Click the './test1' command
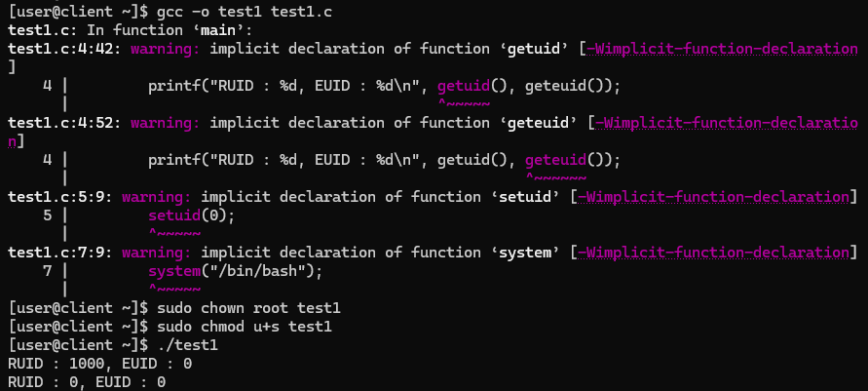Viewport: 868px width, 391px height. click(x=188, y=345)
